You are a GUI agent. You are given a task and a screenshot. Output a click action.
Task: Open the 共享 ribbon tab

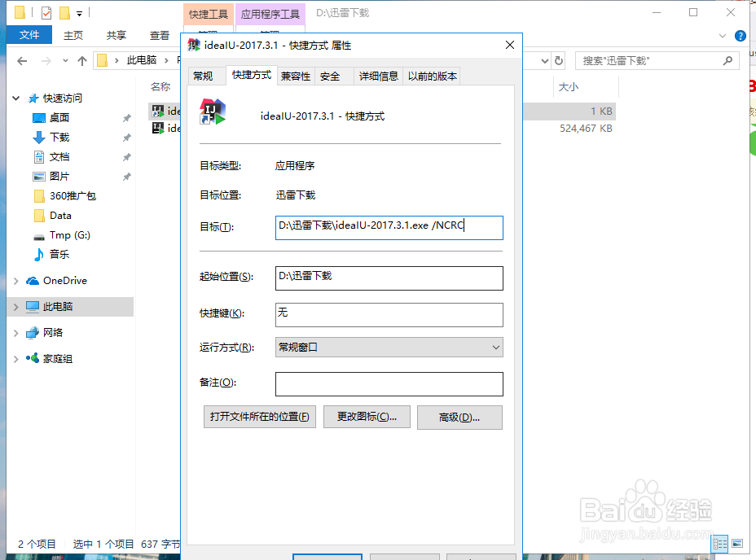116,35
